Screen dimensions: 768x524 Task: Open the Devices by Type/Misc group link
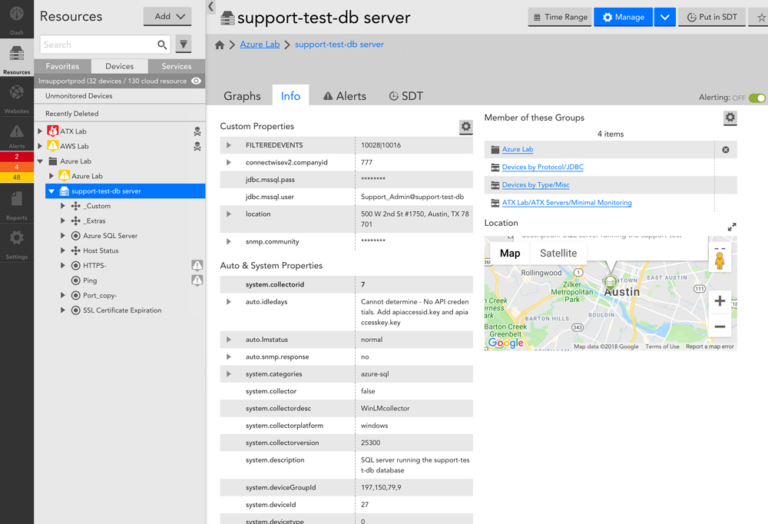[x=535, y=185]
